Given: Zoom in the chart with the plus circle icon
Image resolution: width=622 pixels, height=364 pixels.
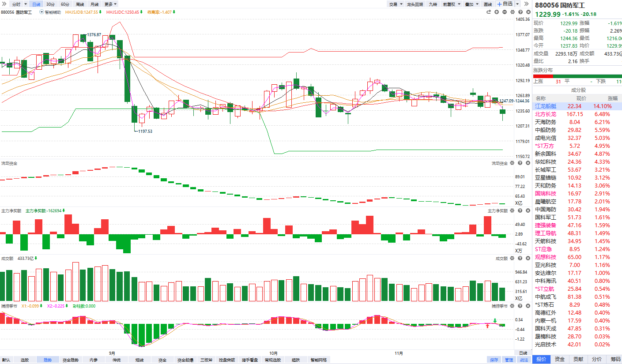Looking at the screenshot, I should coord(497,12).
